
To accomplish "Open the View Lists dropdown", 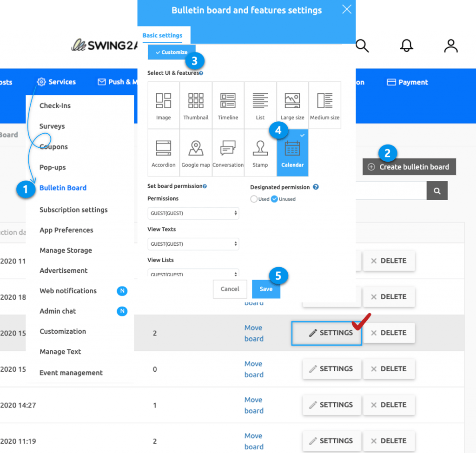I will [193, 274].
